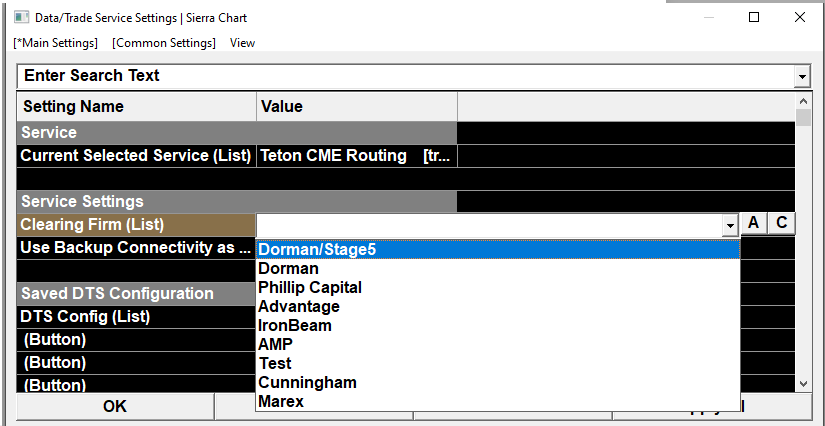Select Dorman clearing firm option

[498, 268]
